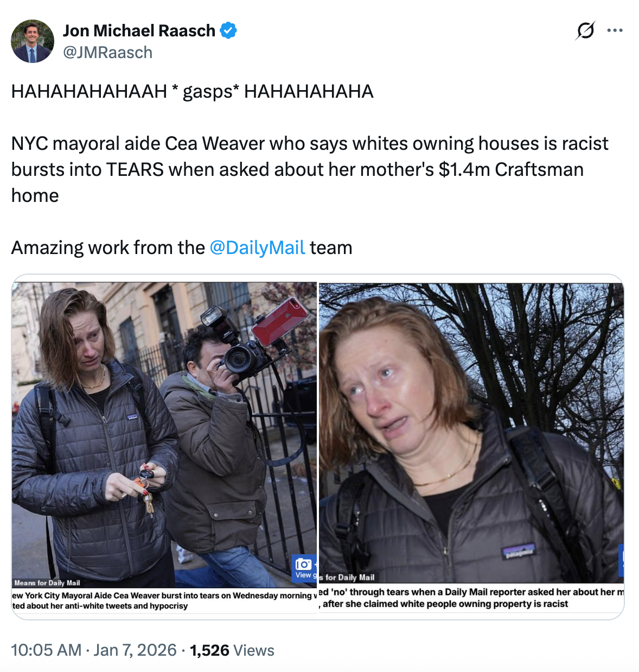Open the three-dot more options menu
The width and height of the screenshot is (639, 672).
(615, 30)
